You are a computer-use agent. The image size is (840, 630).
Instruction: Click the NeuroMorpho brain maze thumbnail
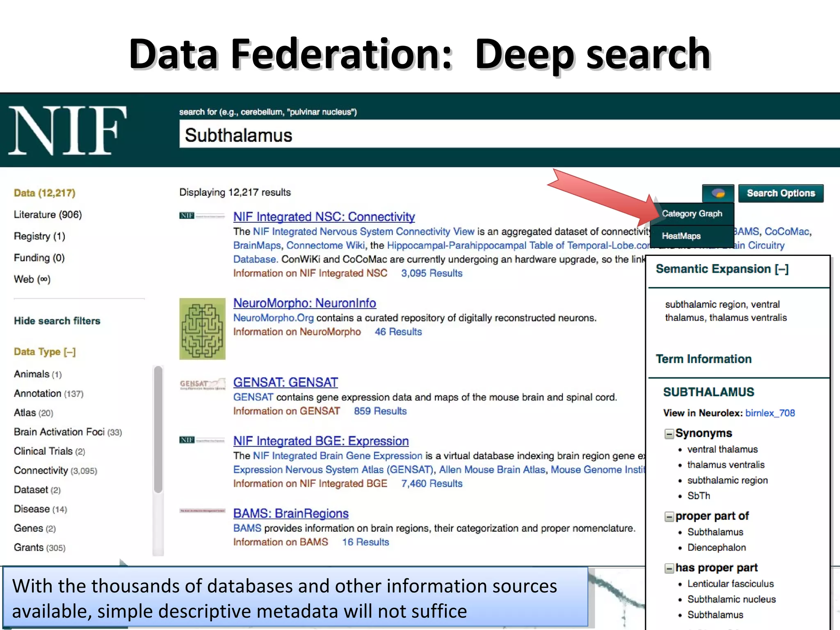coord(202,329)
